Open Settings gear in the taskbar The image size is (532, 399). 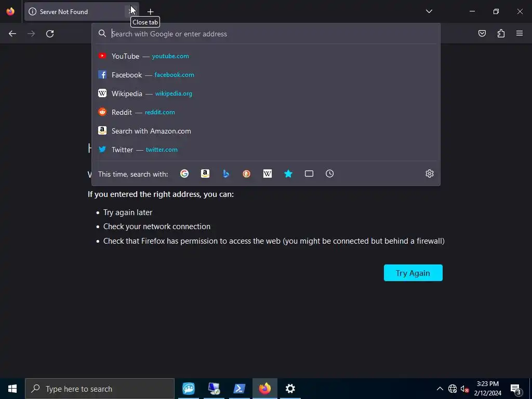(x=290, y=389)
